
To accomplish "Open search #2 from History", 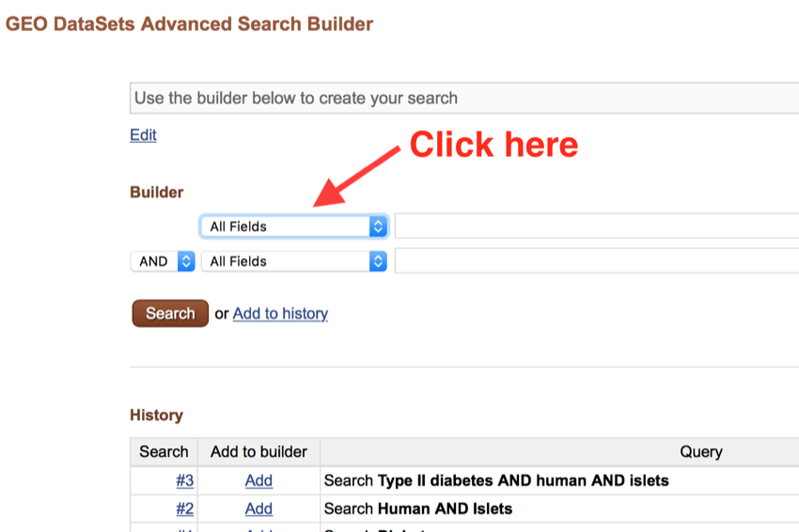I will point(184,509).
